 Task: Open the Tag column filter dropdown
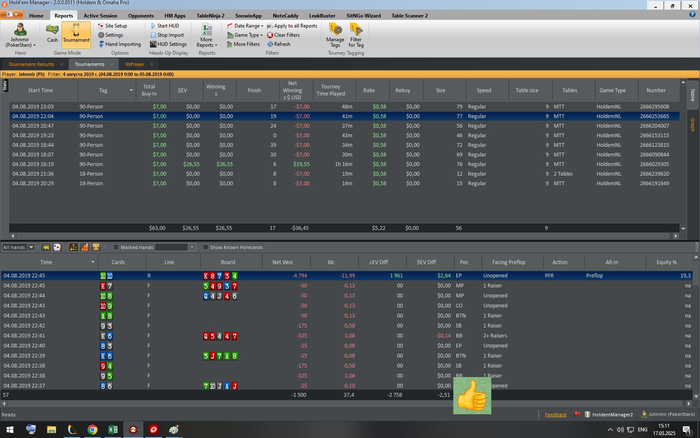pos(131,90)
